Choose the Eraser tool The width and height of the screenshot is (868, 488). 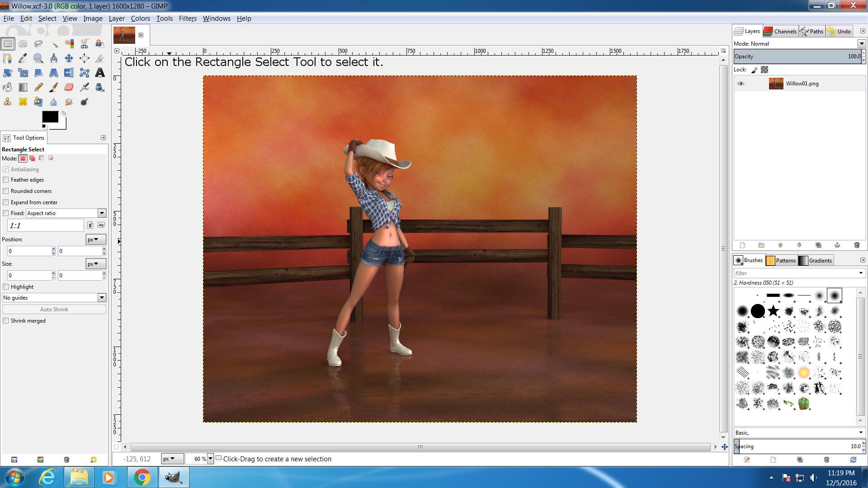tap(69, 87)
